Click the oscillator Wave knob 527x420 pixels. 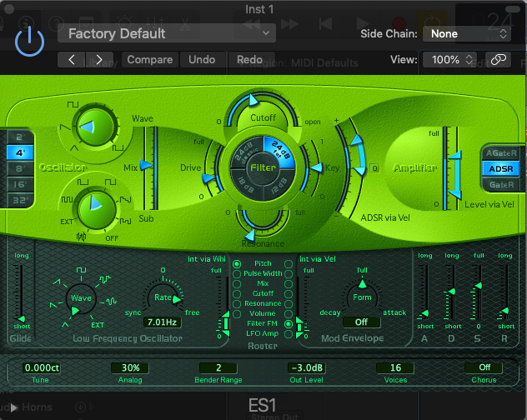pyautogui.click(x=95, y=127)
